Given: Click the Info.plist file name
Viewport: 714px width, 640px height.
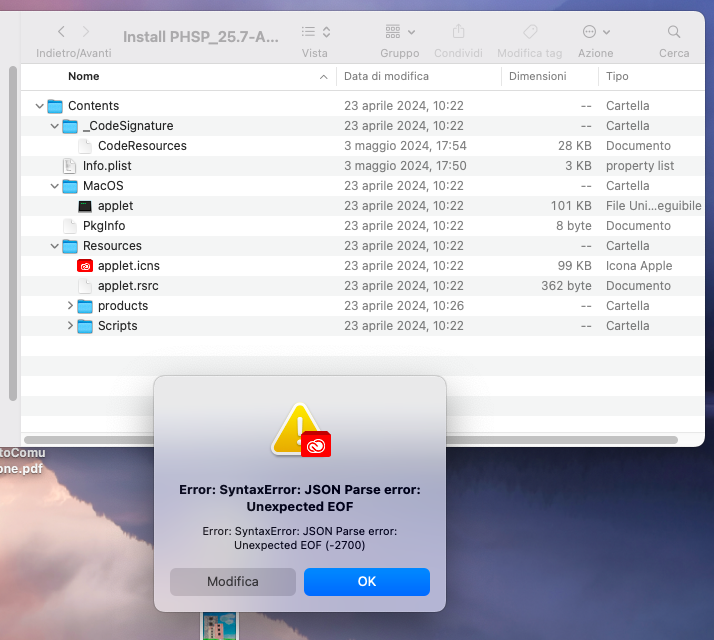Looking at the screenshot, I should click(x=107, y=166).
